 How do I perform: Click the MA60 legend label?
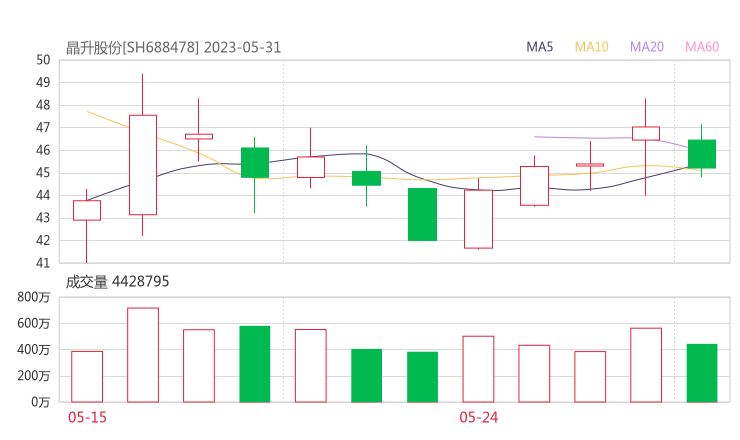click(701, 47)
